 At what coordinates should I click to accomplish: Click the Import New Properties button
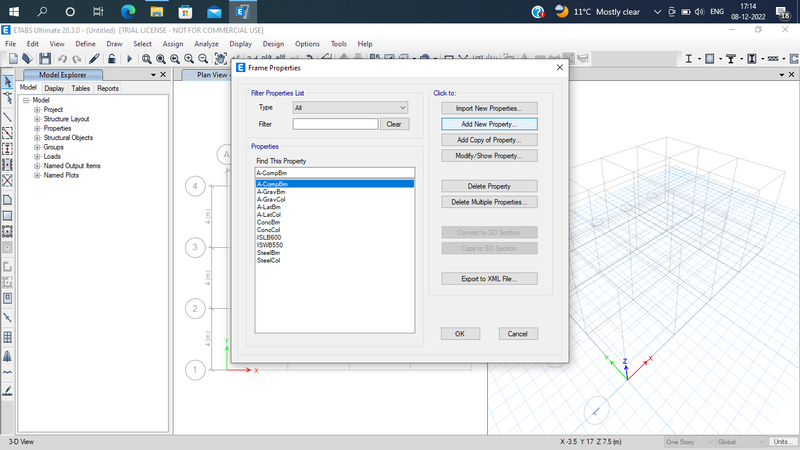(x=489, y=108)
